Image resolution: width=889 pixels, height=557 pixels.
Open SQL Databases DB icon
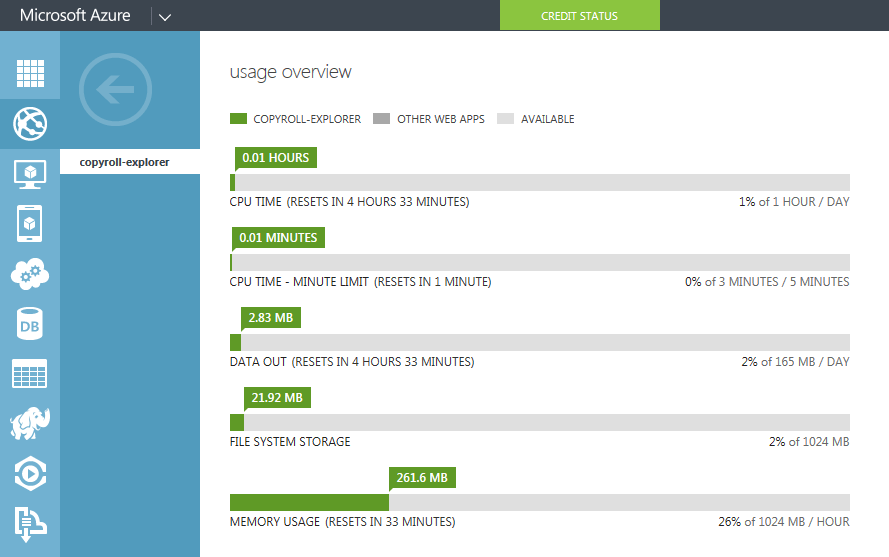pos(29,324)
